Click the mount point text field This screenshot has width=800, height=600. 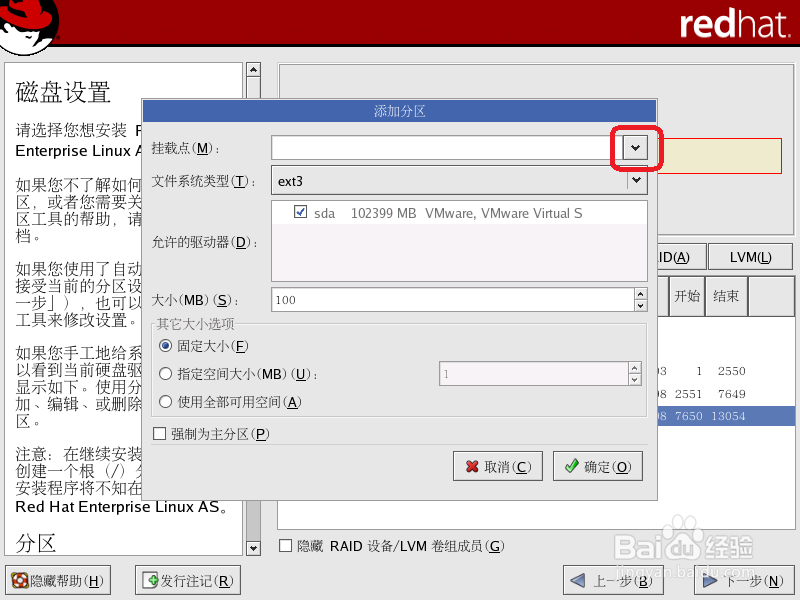(x=447, y=148)
